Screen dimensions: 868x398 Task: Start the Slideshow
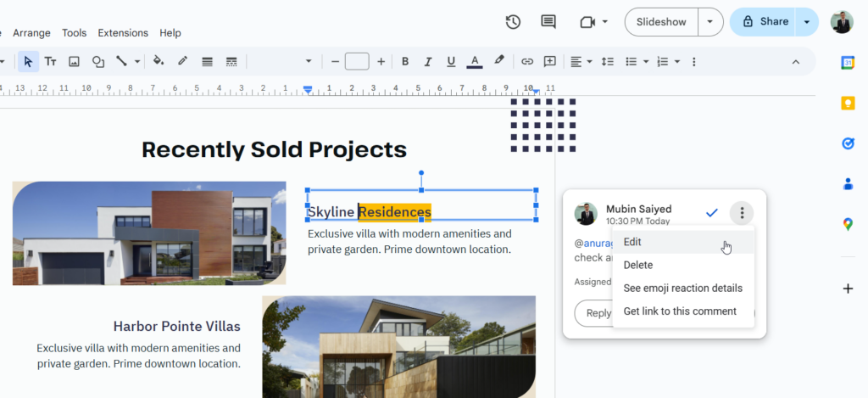pos(661,22)
